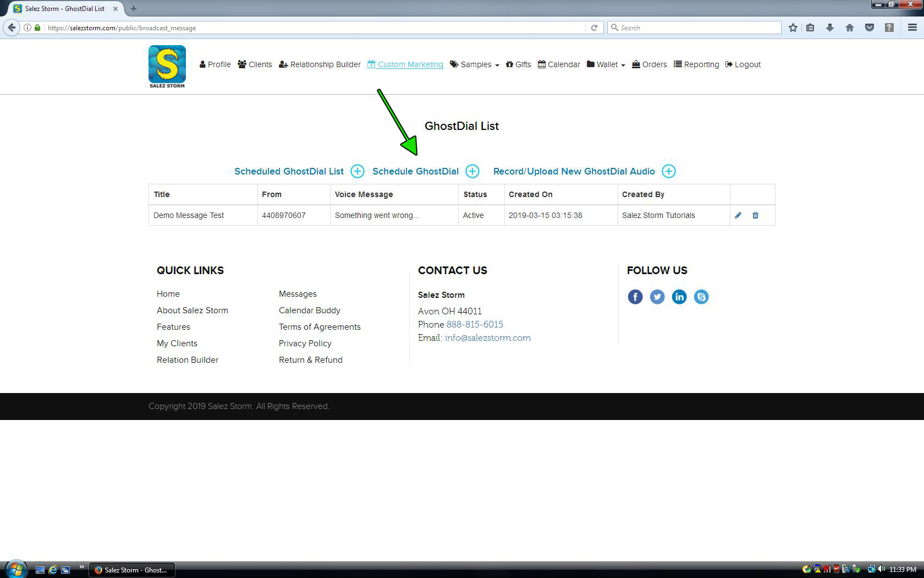Open Relationship Builder from navigation
Viewport: 924px width, 578px height.
coord(320,64)
